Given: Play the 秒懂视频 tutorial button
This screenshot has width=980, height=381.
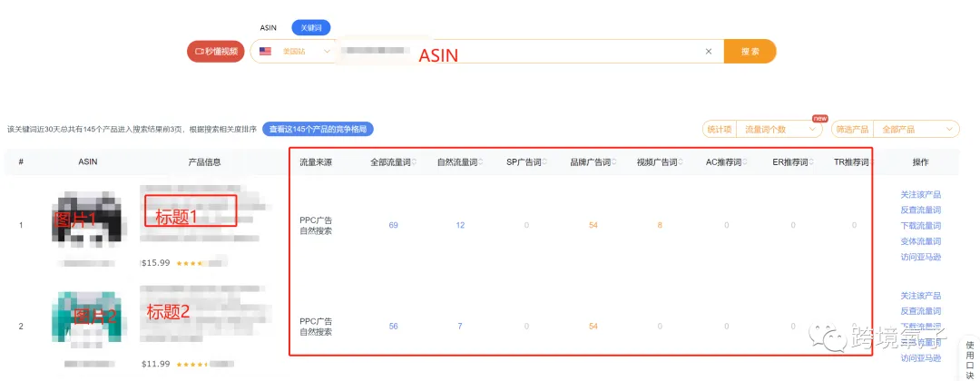Looking at the screenshot, I should point(216,52).
